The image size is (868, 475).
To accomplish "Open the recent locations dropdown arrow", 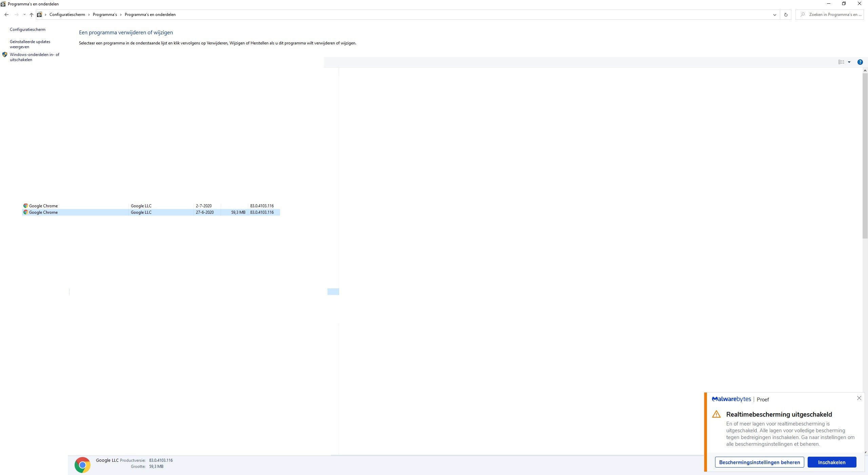I will coord(24,15).
